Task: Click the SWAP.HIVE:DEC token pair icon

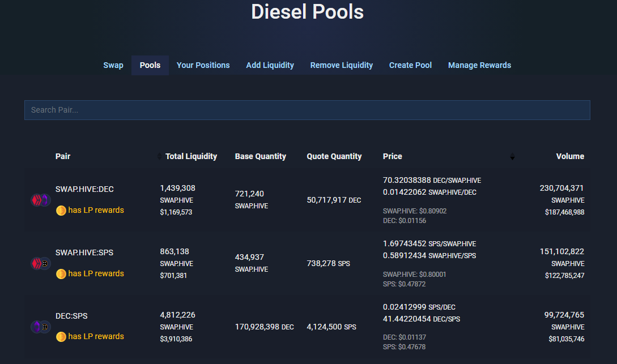Action: click(41, 200)
